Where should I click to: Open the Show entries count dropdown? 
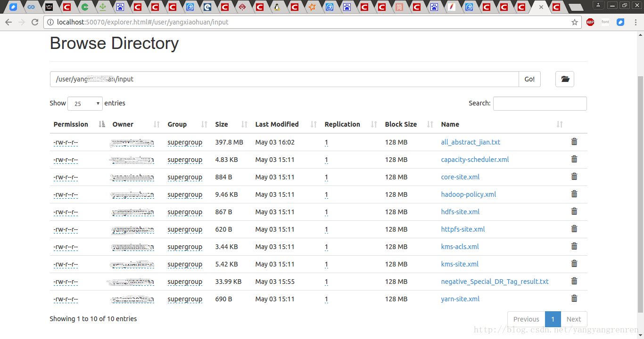85,104
